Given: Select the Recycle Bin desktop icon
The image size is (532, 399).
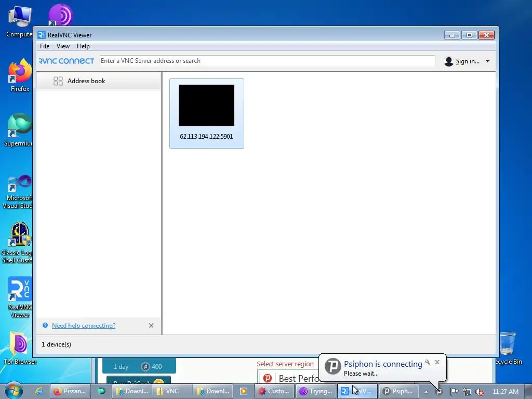Looking at the screenshot, I should click(508, 348).
